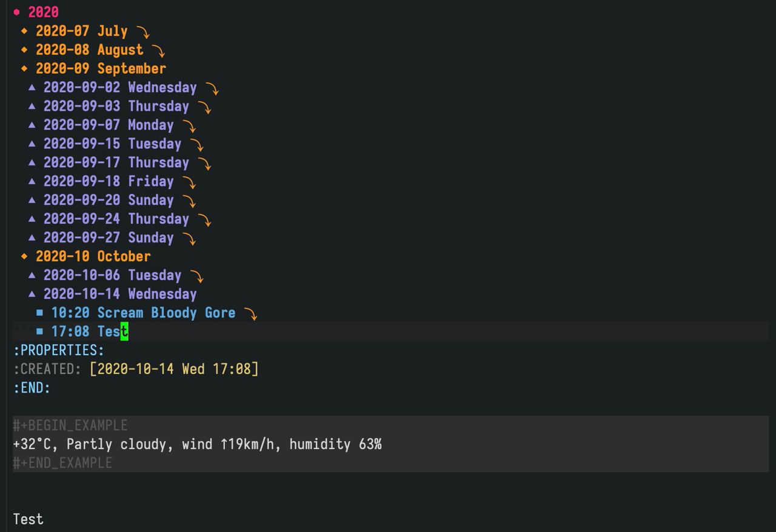Click the square bullet beside 17:08 Test
The height and width of the screenshot is (532, 776).
click(x=40, y=331)
